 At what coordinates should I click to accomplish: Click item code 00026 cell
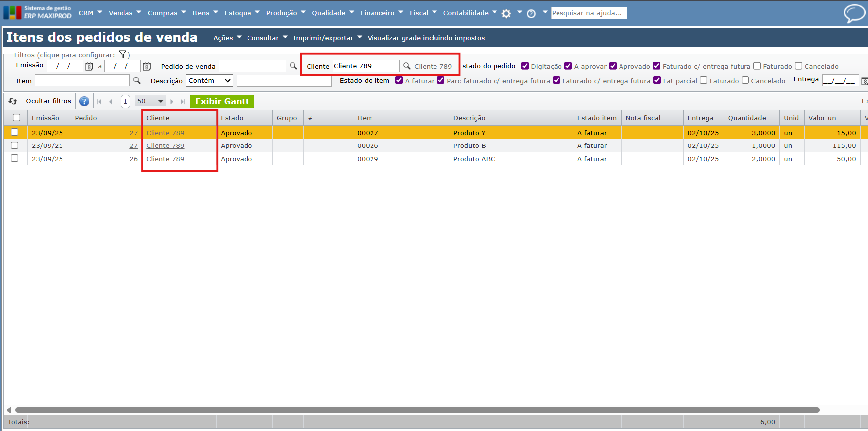pos(401,145)
